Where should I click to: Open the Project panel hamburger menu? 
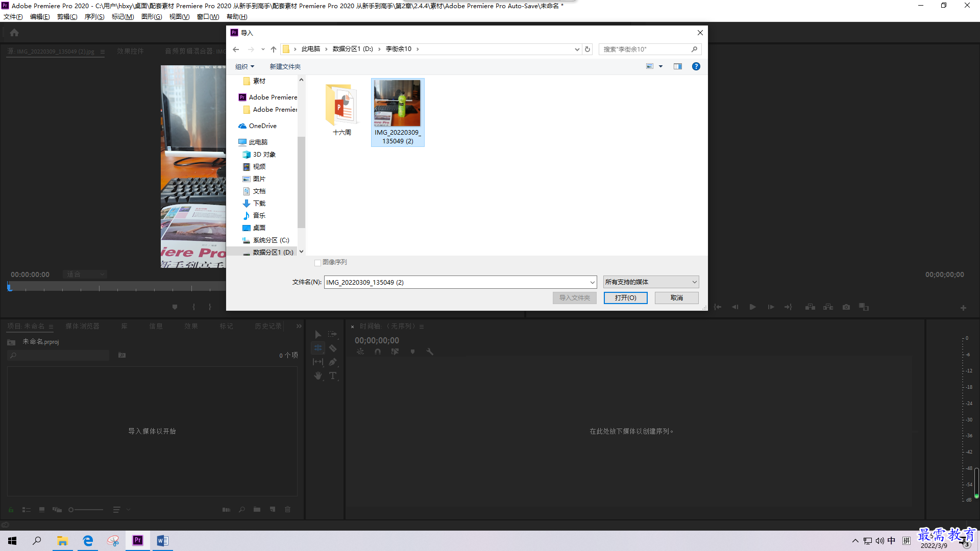[51, 327]
